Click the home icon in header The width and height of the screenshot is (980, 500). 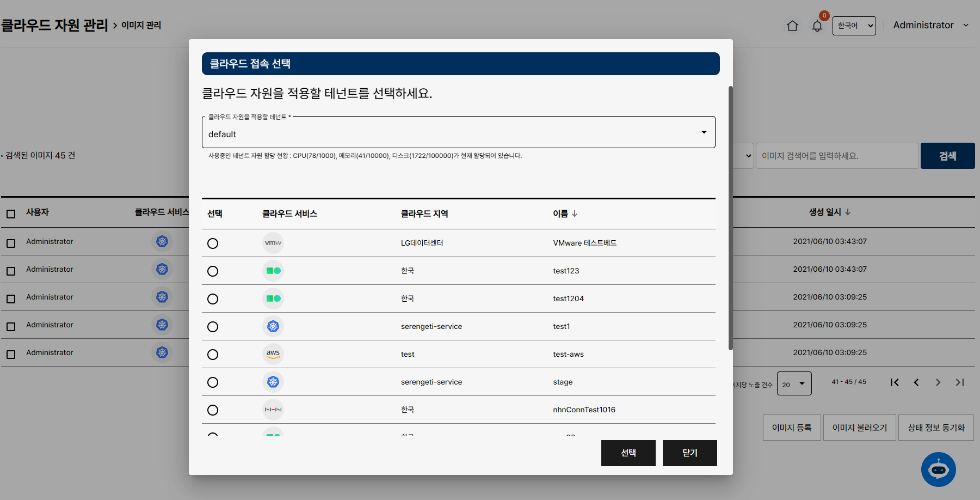(792, 26)
